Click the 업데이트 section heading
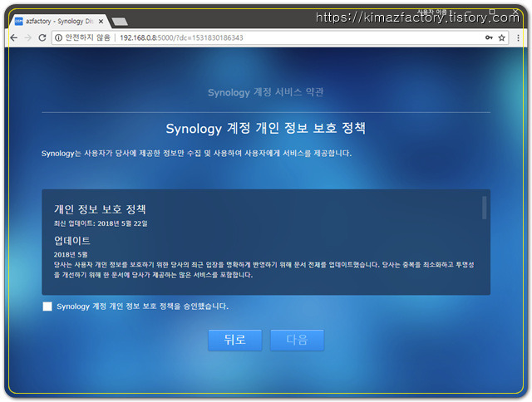The image size is (532, 402). (x=72, y=241)
